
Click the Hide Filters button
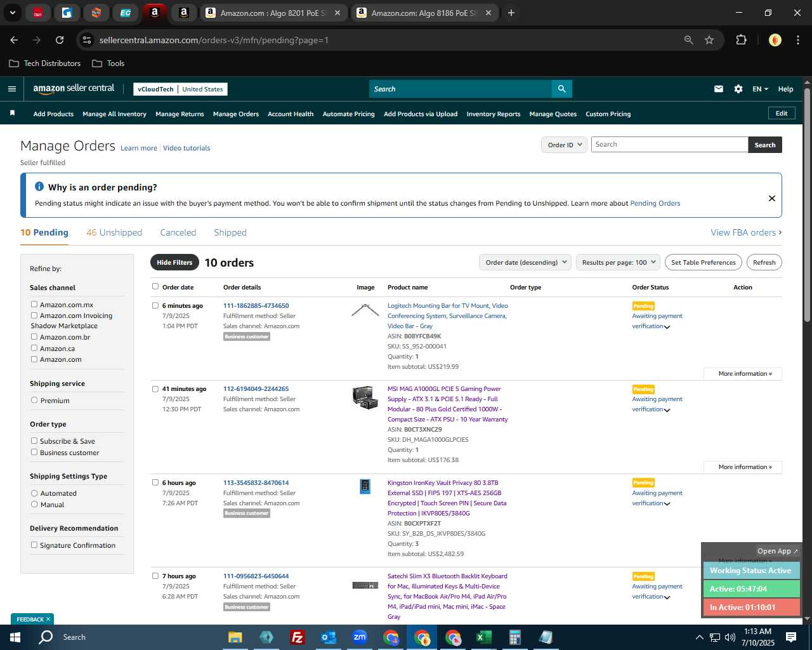174,262
